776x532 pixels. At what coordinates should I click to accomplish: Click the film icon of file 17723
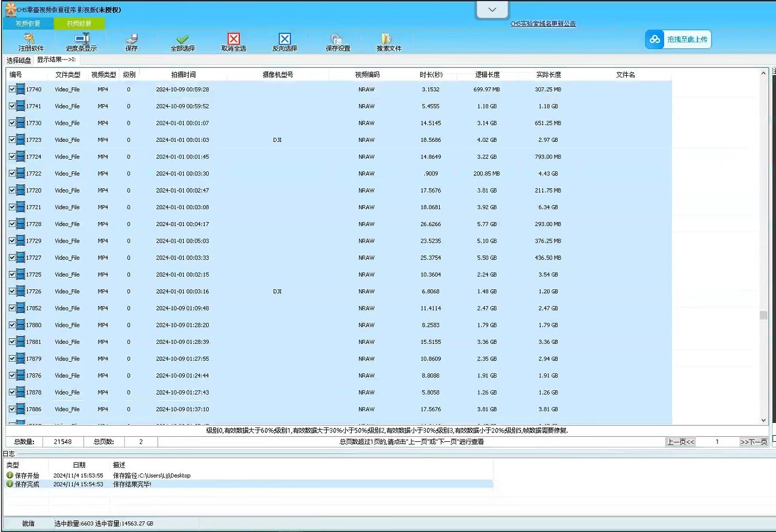click(x=21, y=140)
